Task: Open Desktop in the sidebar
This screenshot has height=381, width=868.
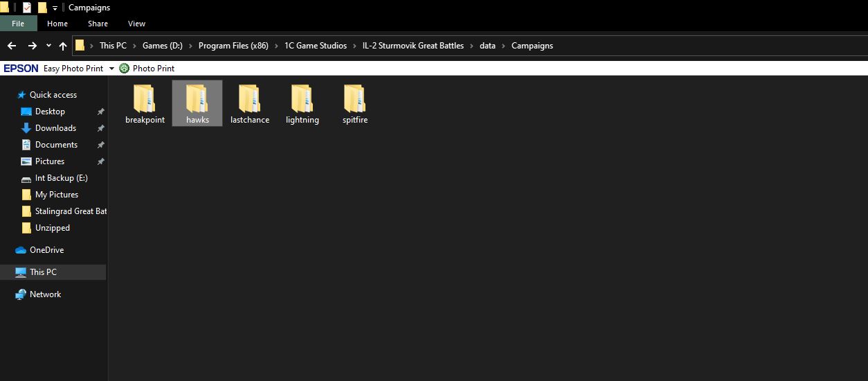Action: 50,112
